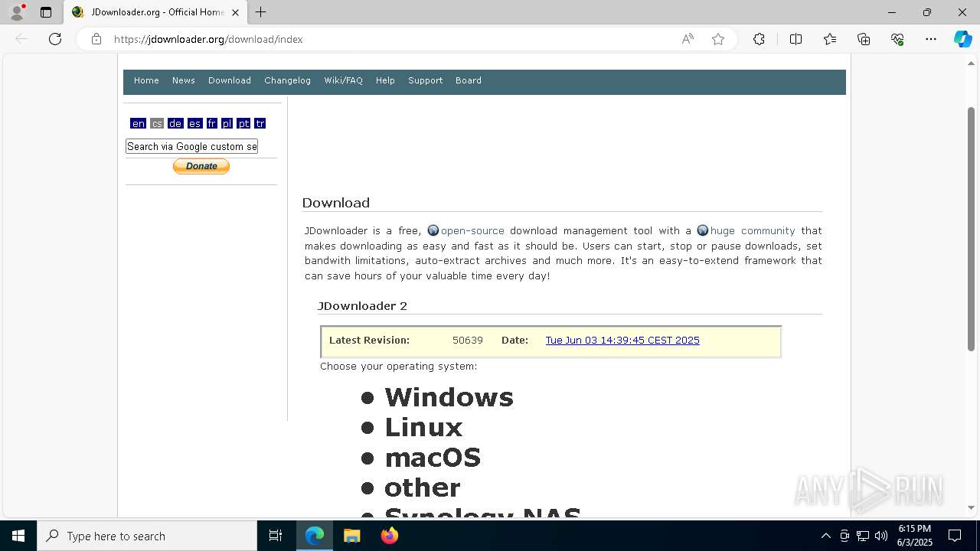980x551 pixels.
Task: Open a new browser tab
Action: (x=260, y=12)
